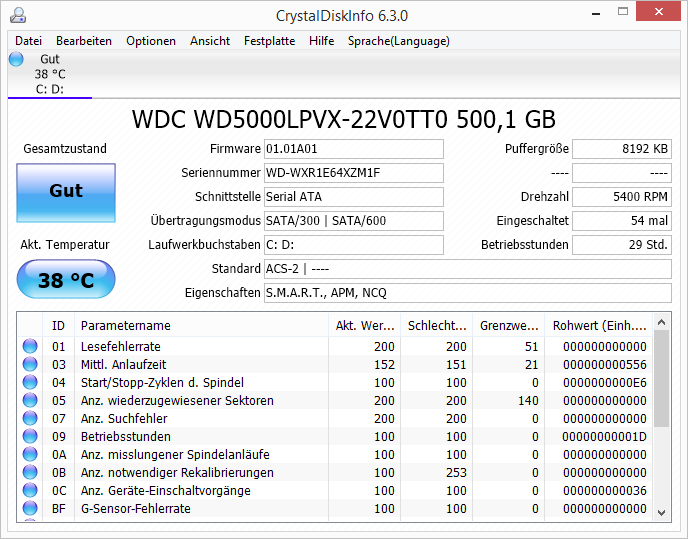Viewport: 688px width, 539px height.
Task: Open the Sprache(Language) menu
Action: pyautogui.click(x=398, y=41)
